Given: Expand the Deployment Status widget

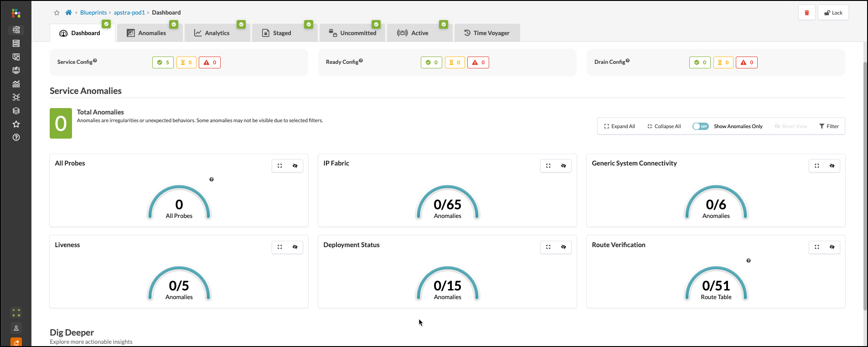Looking at the screenshot, I should click(548, 247).
